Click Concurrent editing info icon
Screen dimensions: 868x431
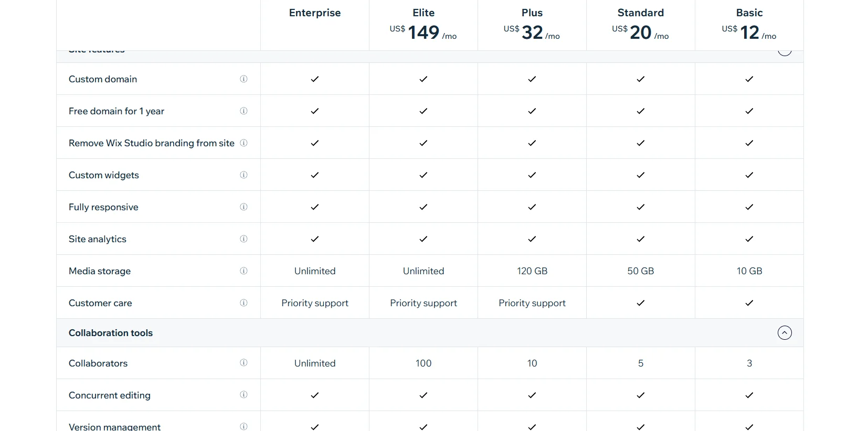244,395
